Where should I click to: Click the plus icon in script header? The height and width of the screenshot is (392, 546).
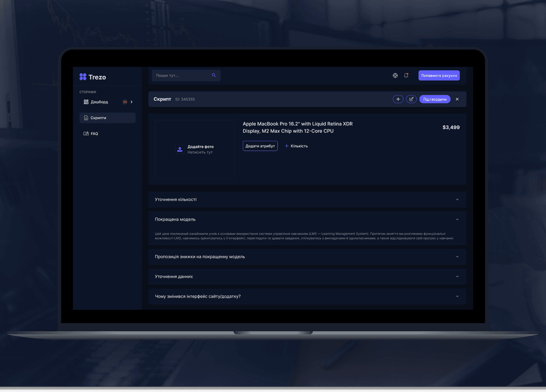(398, 99)
